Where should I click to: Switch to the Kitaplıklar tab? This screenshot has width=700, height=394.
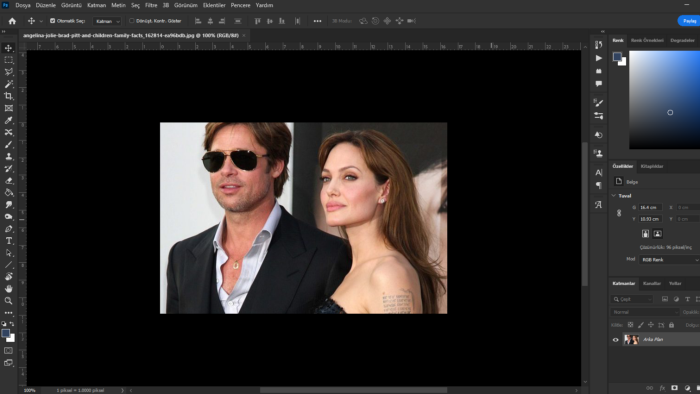tap(652, 166)
